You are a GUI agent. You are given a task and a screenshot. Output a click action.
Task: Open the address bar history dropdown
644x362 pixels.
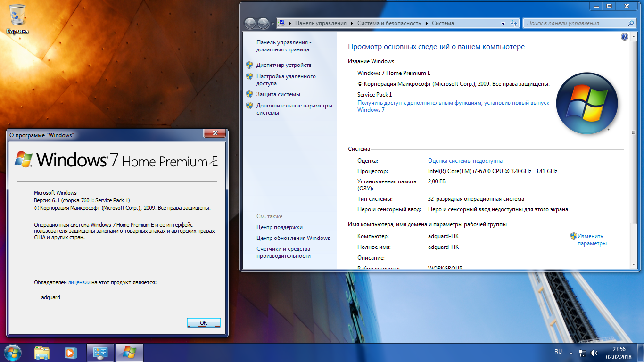point(504,23)
